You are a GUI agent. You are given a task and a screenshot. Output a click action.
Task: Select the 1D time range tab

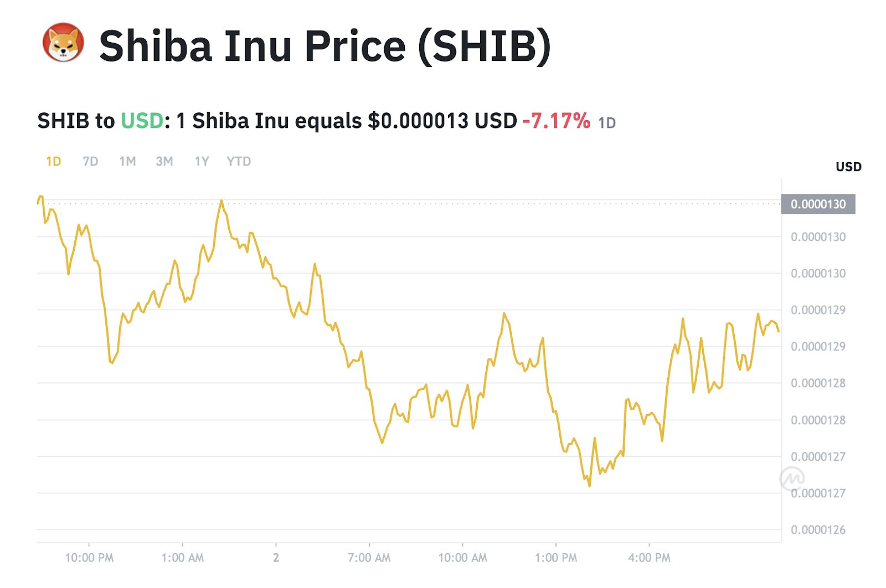(54, 162)
